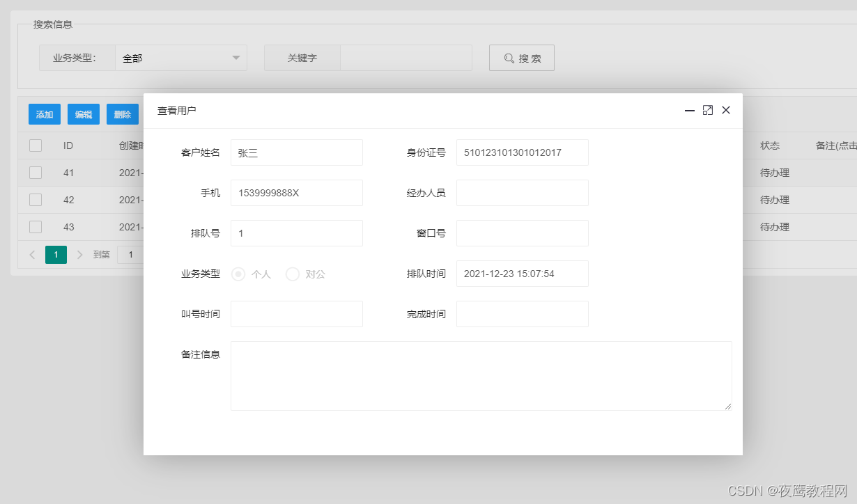Click the next page arrow in pagination
Screen dimensions: 857x504
pos(80,255)
